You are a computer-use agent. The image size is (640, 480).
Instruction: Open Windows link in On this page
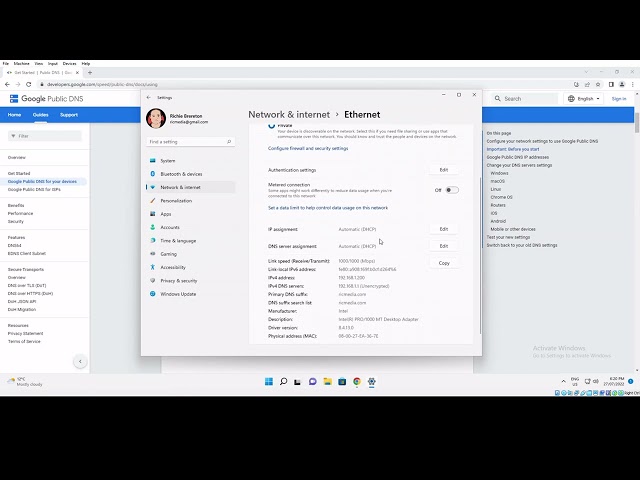coord(499,173)
